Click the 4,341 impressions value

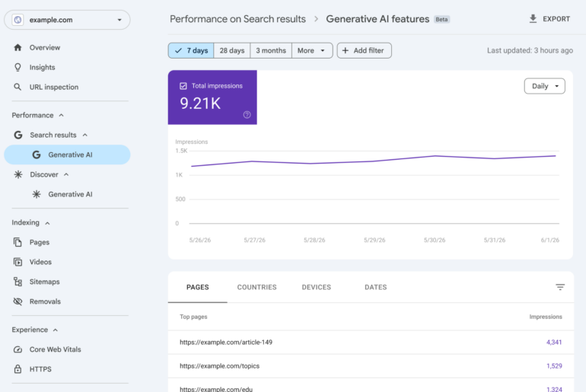tap(554, 343)
